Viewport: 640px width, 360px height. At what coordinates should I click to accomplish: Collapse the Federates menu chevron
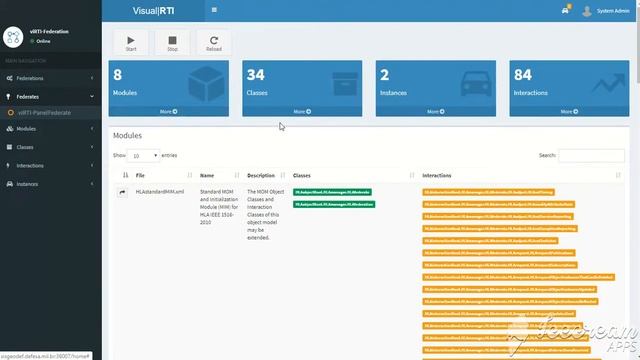pyautogui.click(x=92, y=97)
